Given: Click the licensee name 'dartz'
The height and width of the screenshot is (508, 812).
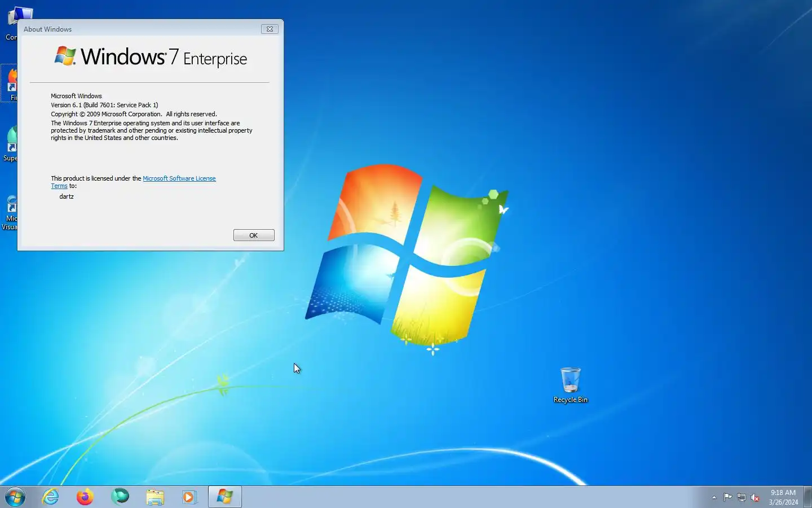Looking at the screenshot, I should (x=67, y=196).
